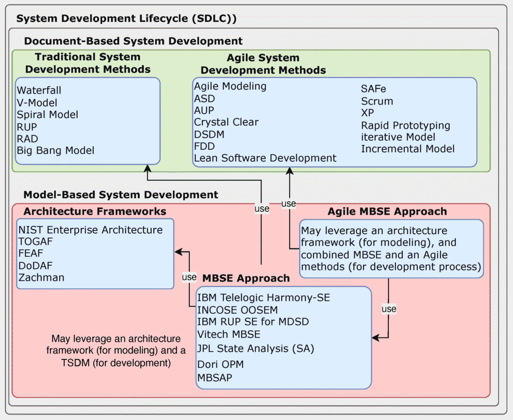Select 'JPL State Analysis (SA)' entry

[255, 349]
